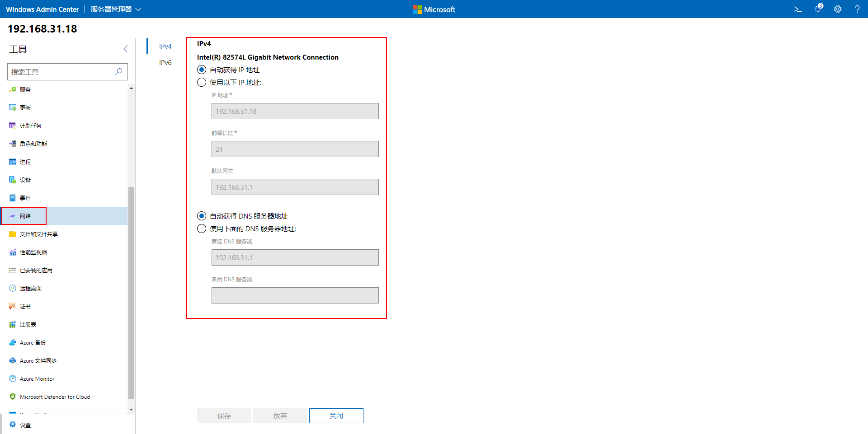The height and width of the screenshot is (434, 868).
Task: Click the 192.168.31.18 server heading
Action: click(42, 29)
